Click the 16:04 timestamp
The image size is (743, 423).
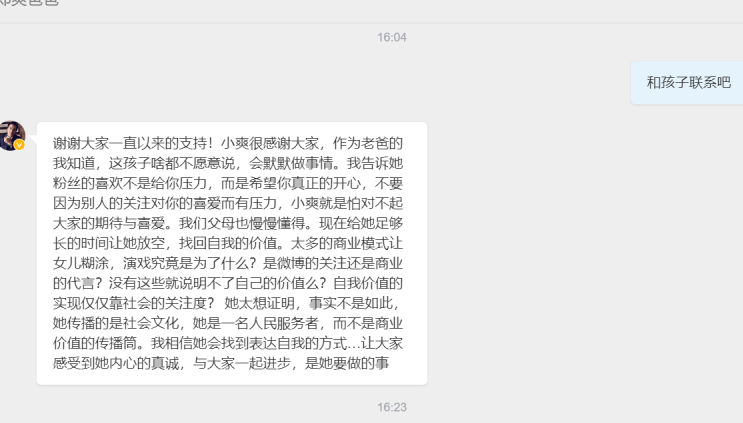pyautogui.click(x=392, y=37)
